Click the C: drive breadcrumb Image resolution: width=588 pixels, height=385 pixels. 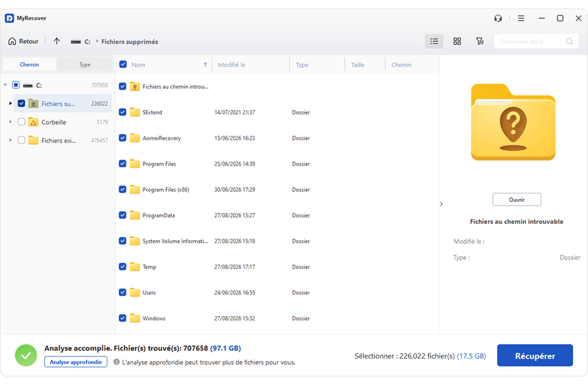(87, 42)
